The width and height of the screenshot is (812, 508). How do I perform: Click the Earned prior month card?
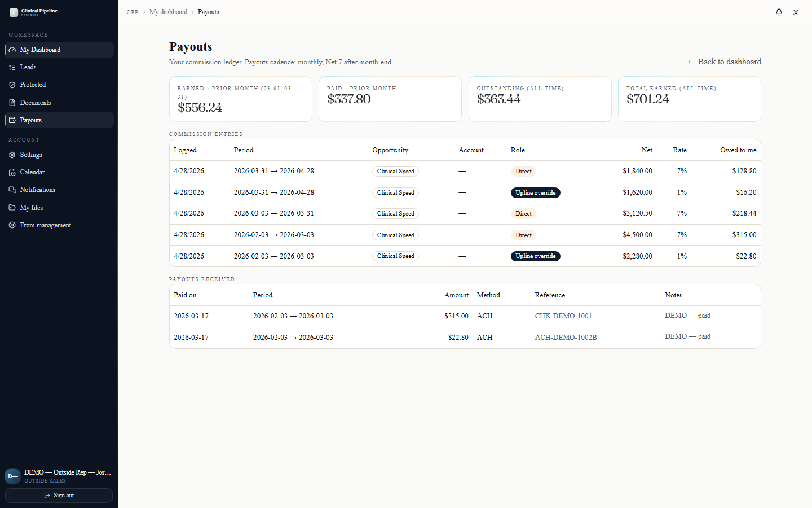click(x=241, y=99)
